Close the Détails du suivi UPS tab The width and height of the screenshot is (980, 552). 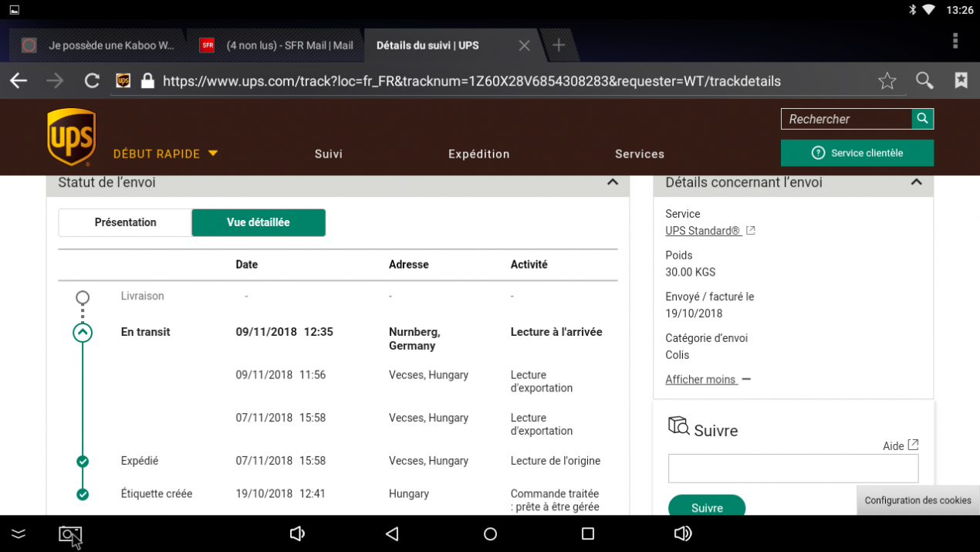pyautogui.click(x=524, y=46)
